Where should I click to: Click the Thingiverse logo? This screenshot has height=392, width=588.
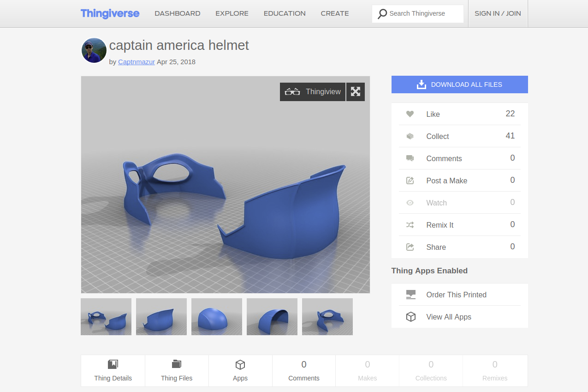(110, 13)
